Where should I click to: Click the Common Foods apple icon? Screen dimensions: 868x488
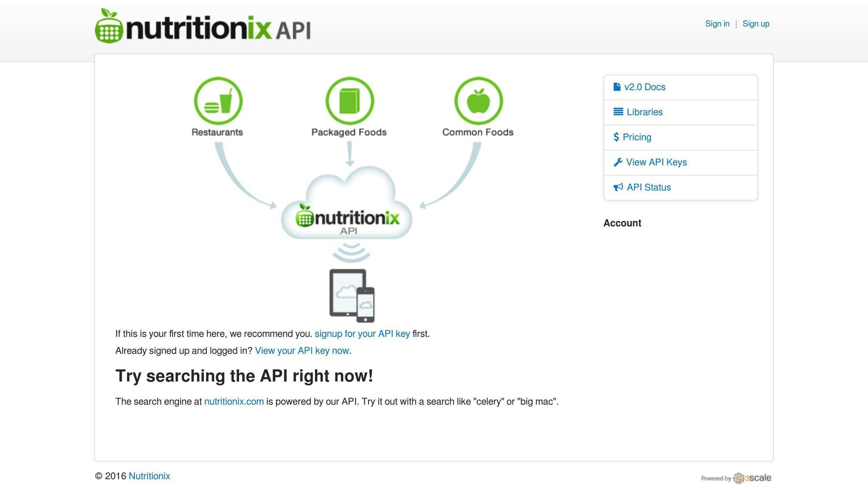tap(479, 101)
